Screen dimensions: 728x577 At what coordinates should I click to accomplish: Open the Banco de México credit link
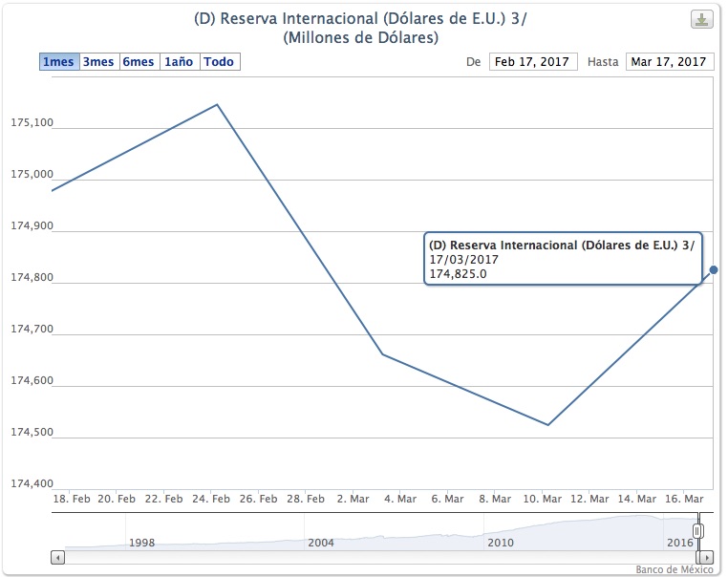tap(682, 570)
